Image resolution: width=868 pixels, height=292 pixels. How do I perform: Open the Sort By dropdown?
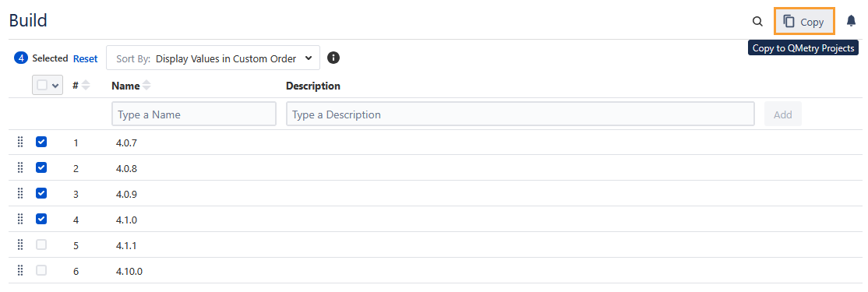[x=213, y=58]
